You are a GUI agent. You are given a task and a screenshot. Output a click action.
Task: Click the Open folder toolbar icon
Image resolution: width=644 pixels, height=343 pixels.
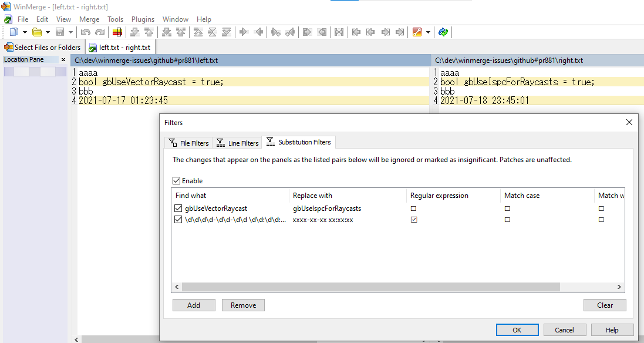click(x=37, y=32)
